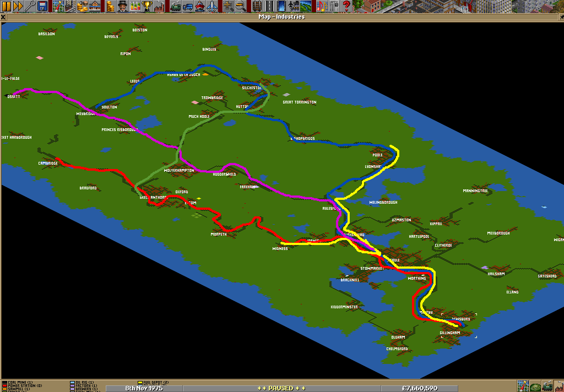Select the build waterways dock icon
The height and width of the screenshot is (392, 564).
coord(280,6)
